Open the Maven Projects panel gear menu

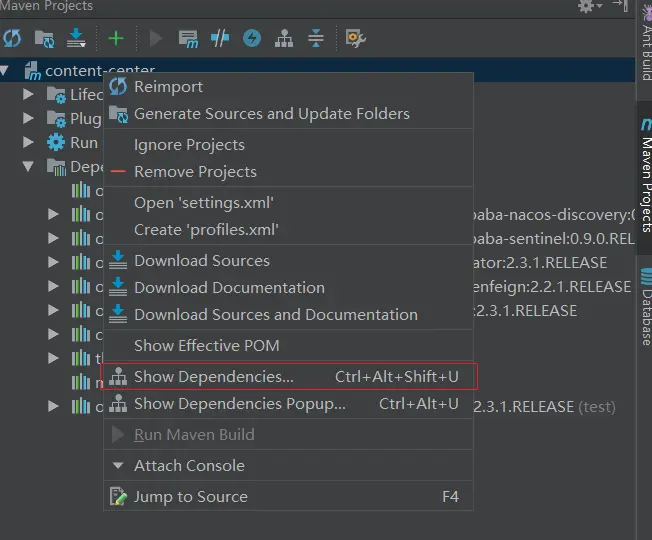pyautogui.click(x=589, y=6)
